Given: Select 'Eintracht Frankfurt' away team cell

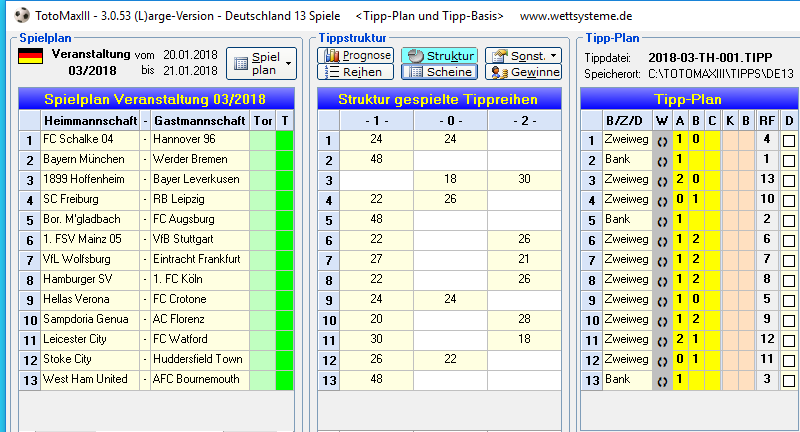Looking at the screenshot, I should 199,260.
